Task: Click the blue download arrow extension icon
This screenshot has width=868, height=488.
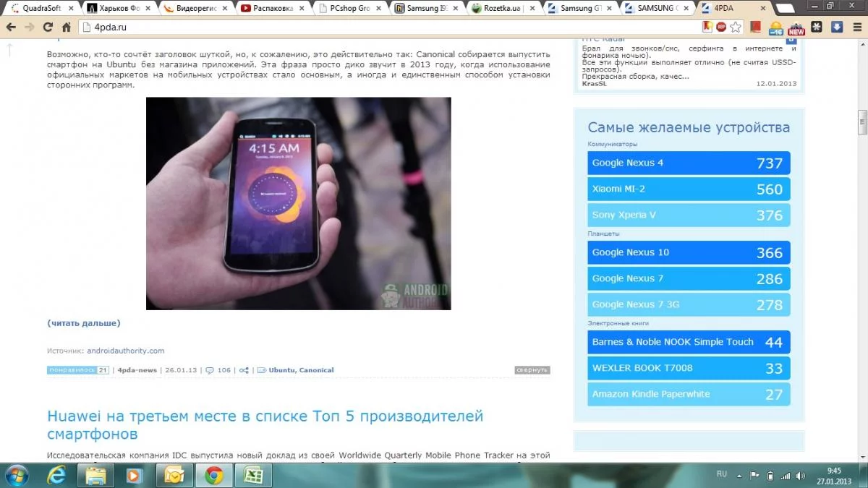Action: [x=837, y=27]
